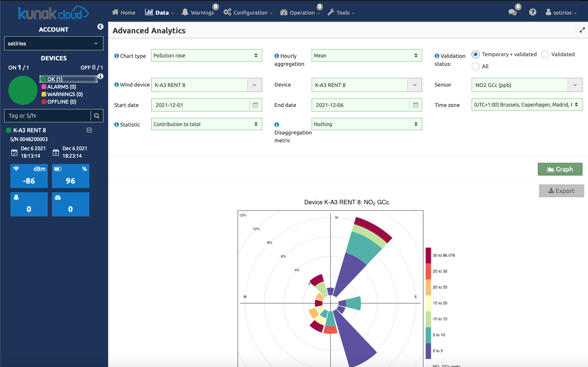Open the chat messages icon

[512, 12]
